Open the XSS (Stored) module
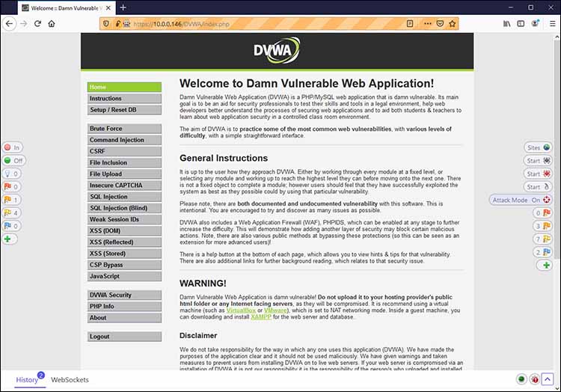 click(x=124, y=254)
